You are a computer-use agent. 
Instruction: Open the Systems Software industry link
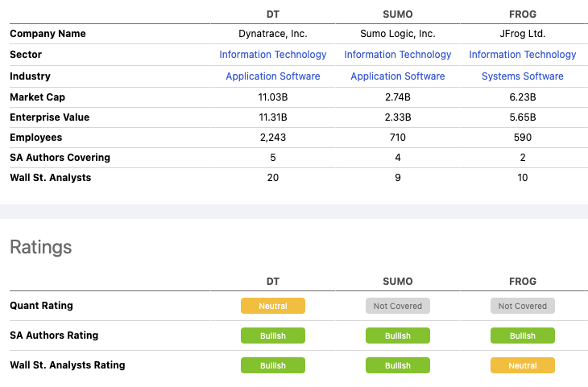pos(523,76)
